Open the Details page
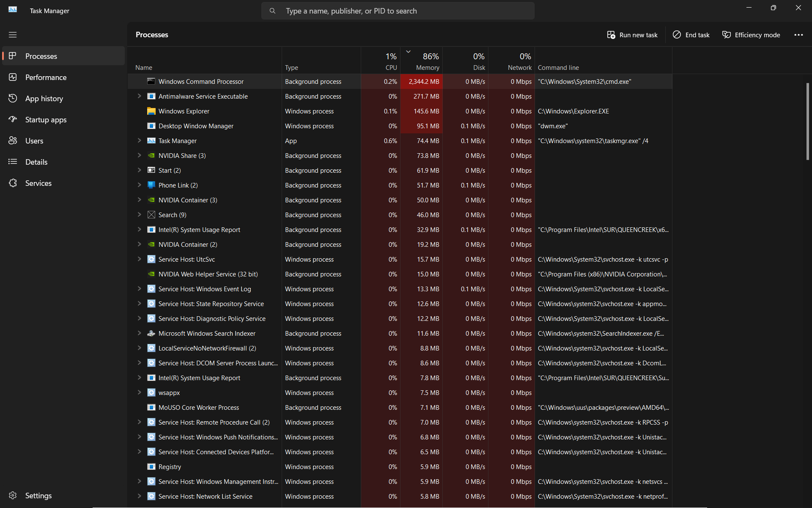 [x=36, y=162]
